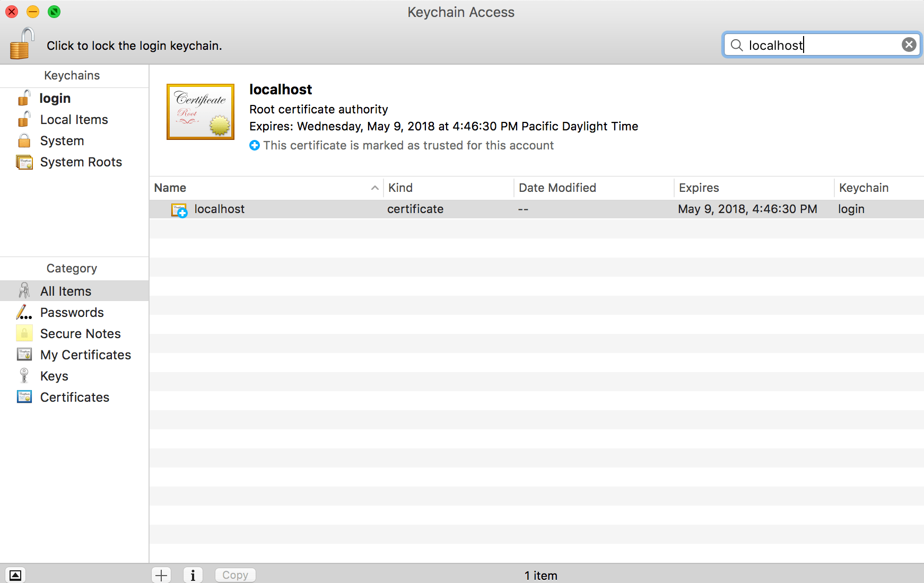Select the Local Items keychain

[74, 119]
